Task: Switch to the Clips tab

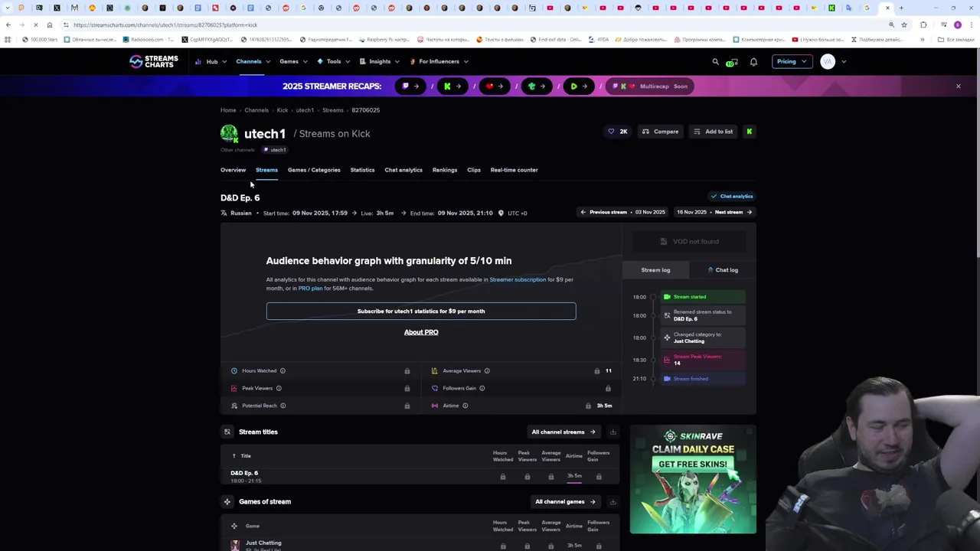Action: click(x=474, y=170)
